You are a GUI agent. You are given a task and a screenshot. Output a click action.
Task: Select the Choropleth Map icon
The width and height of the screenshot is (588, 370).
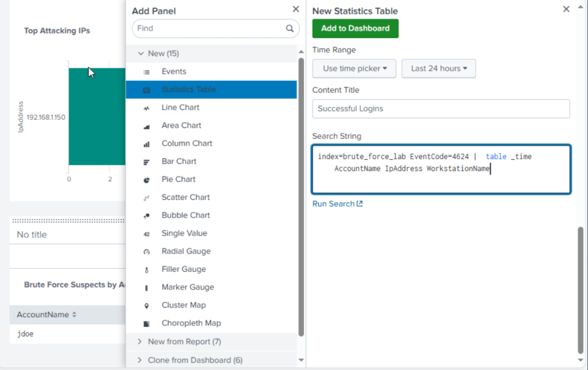click(147, 323)
